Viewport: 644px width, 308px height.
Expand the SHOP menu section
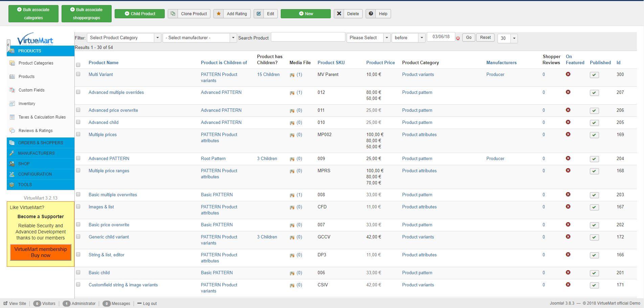pos(41,164)
